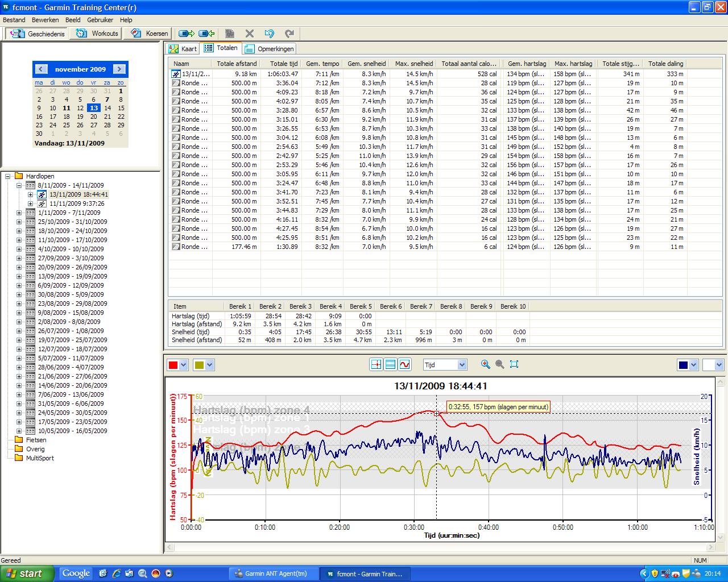Click the MultiSport folder icon
The width and height of the screenshot is (728, 582).
[19, 458]
